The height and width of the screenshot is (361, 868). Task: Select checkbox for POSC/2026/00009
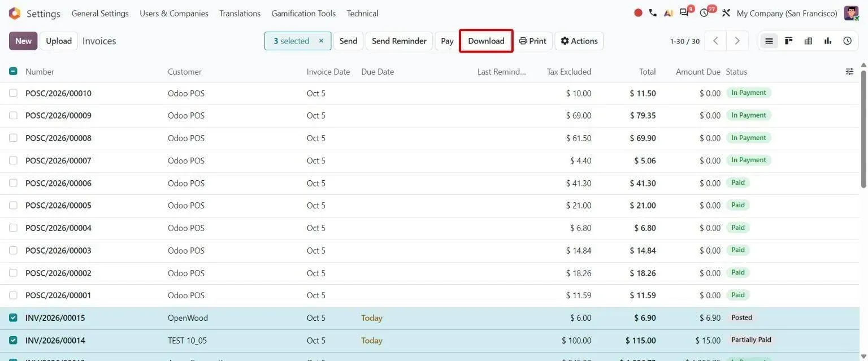pos(13,115)
